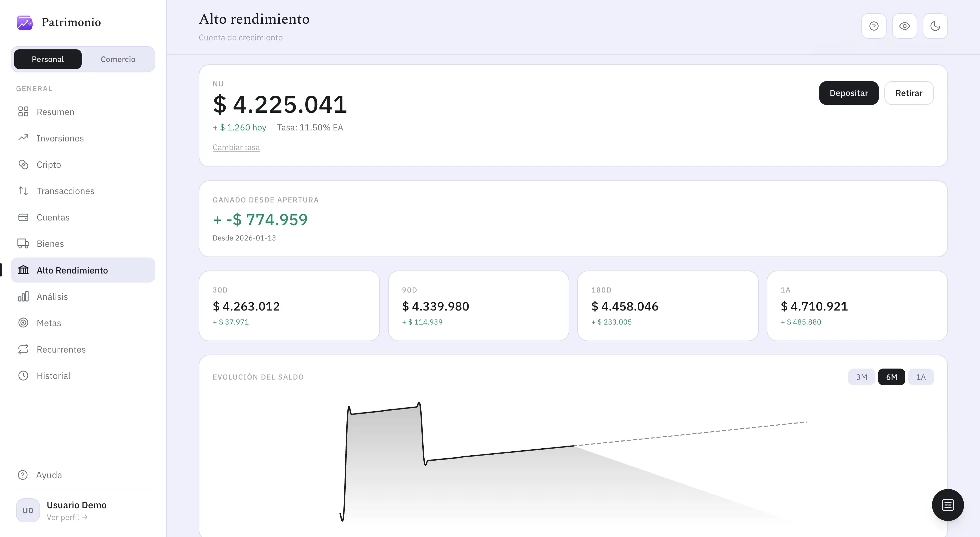Switch to Comercio mode
Image resolution: width=980 pixels, height=537 pixels.
[118, 59]
